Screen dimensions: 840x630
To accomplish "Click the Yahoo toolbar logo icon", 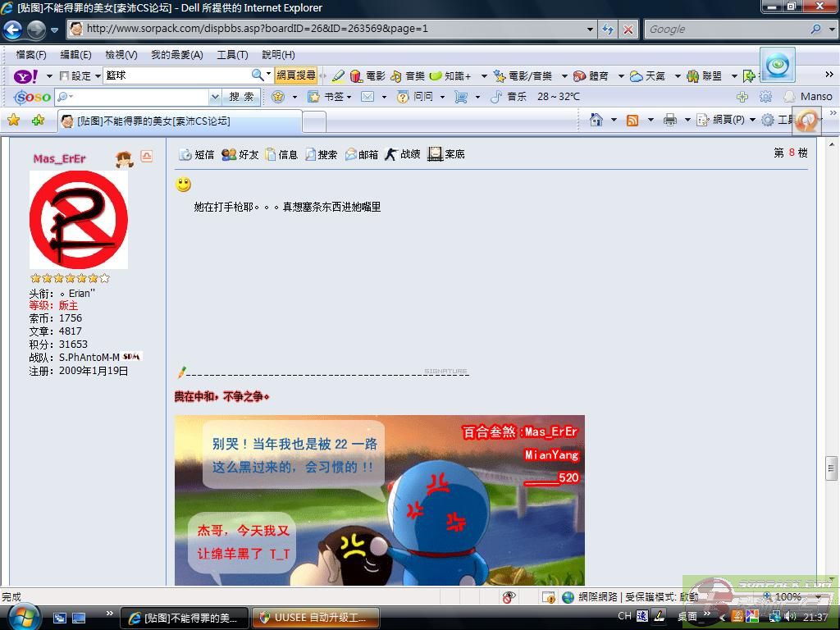I will [x=25, y=75].
